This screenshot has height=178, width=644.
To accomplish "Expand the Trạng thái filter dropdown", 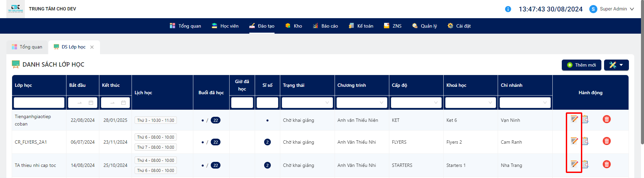I will click(x=307, y=103).
